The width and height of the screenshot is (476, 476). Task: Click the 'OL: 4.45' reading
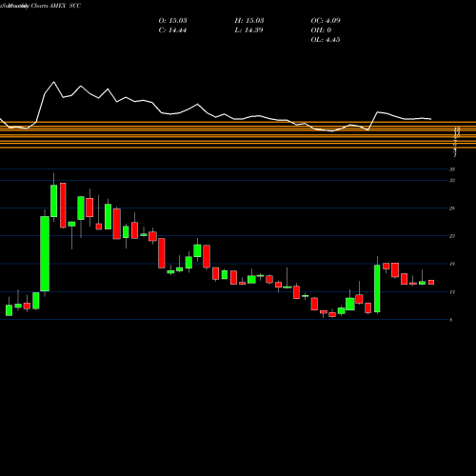coord(326,40)
